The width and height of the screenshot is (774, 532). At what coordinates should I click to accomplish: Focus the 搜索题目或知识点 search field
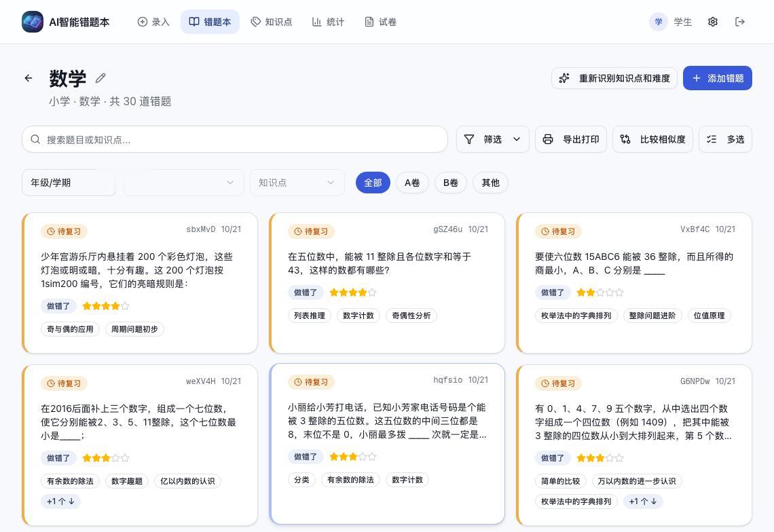[x=235, y=139]
